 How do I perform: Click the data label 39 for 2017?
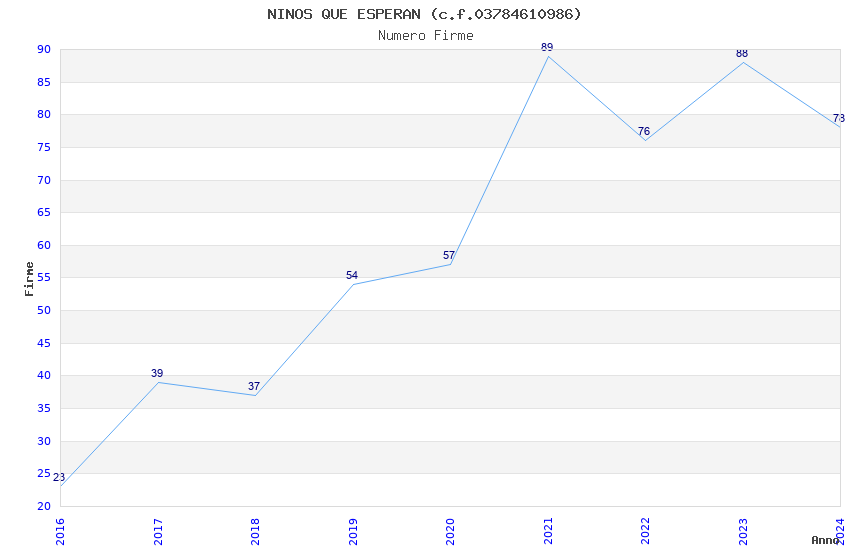(157, 373)
